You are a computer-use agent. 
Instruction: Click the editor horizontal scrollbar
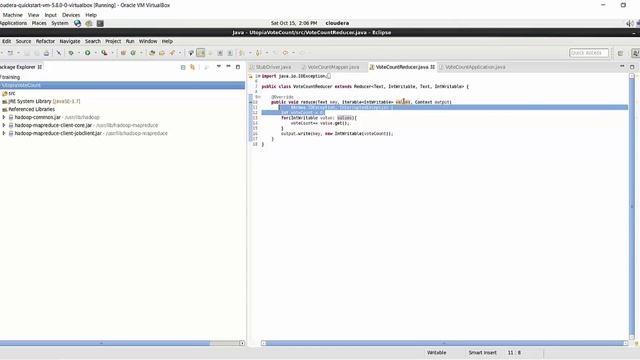pyautogui.click(x=444, y=343)
